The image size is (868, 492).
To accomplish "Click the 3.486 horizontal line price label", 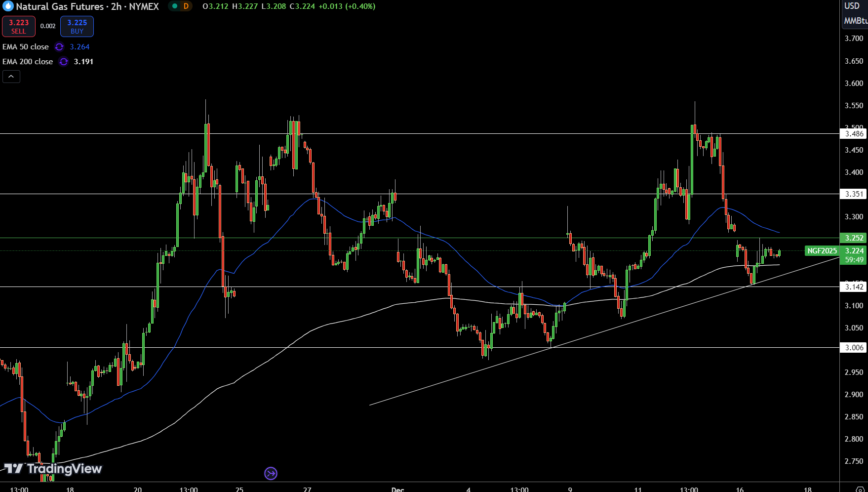I will click(853, 134).
